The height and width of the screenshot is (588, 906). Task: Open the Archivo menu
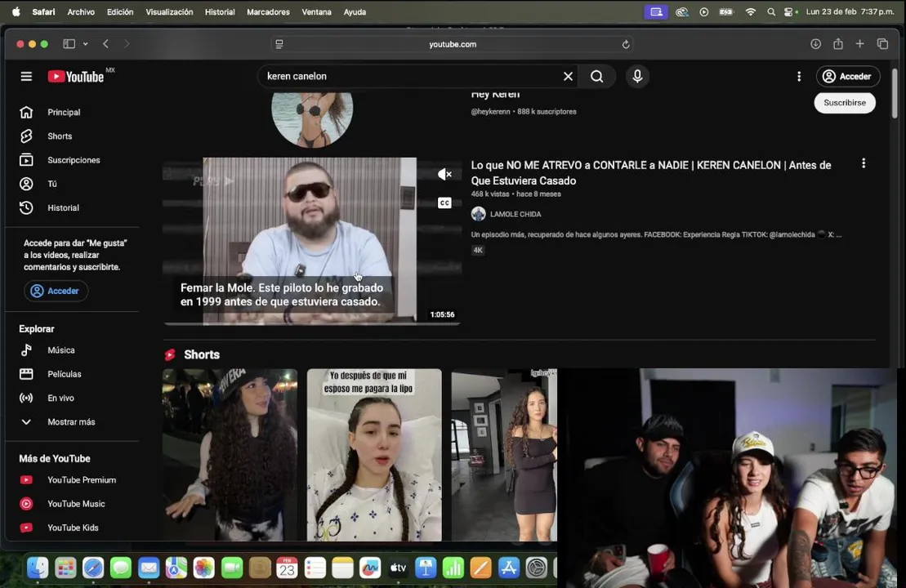81,11
